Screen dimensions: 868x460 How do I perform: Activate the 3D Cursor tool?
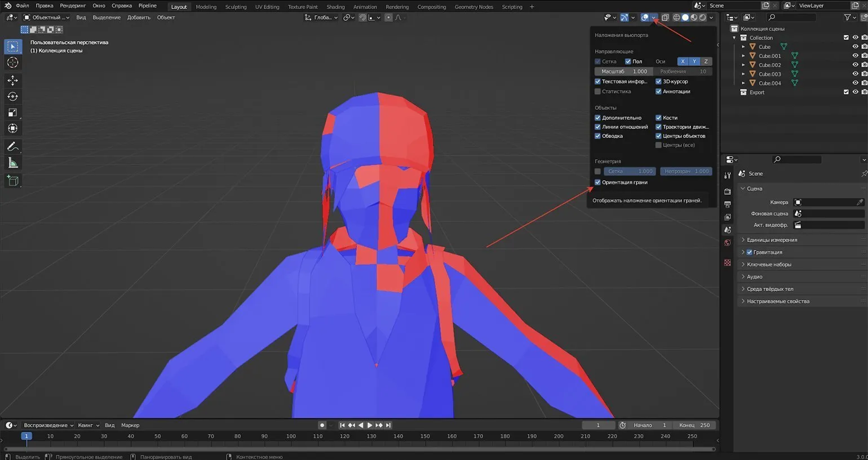coord(12,62)
